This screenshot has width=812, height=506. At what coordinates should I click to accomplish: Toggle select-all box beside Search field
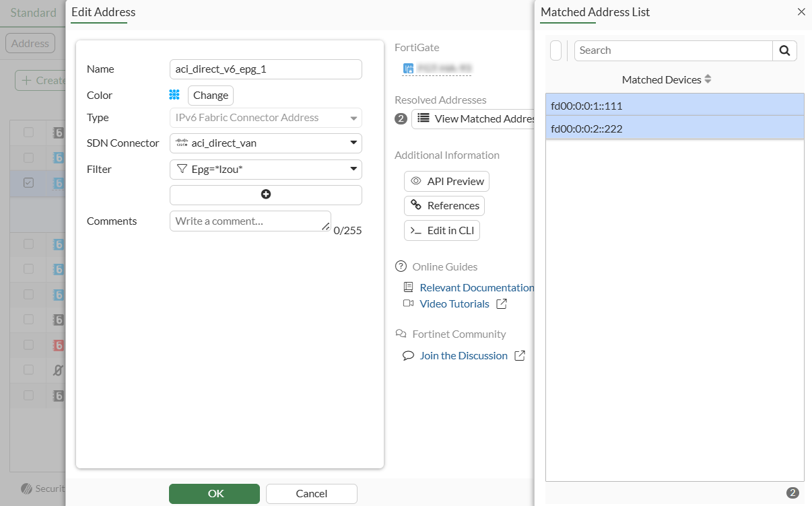556,50
